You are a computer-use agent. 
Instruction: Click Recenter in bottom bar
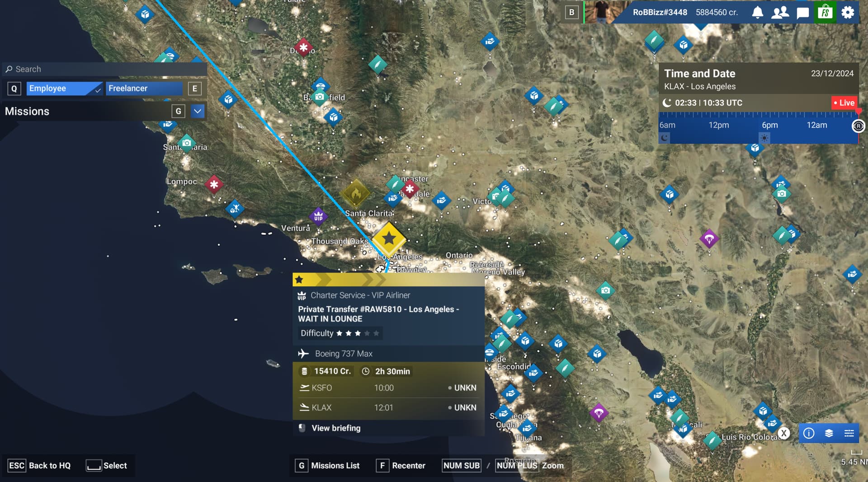[x=401, y=466]
